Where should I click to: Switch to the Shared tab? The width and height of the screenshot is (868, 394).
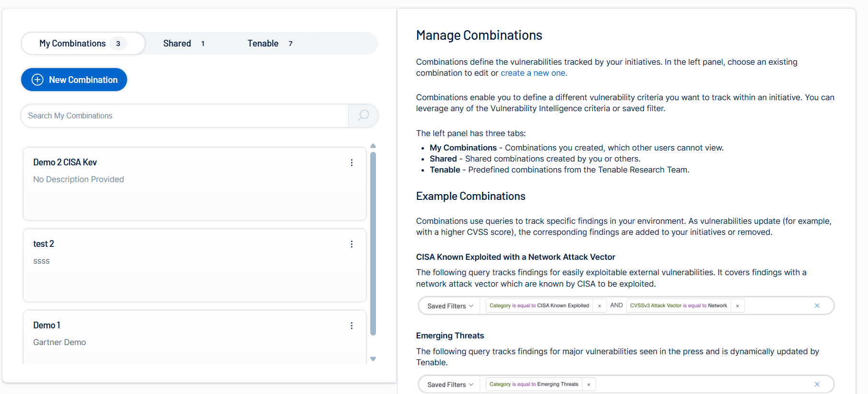[x=184, y=44]
